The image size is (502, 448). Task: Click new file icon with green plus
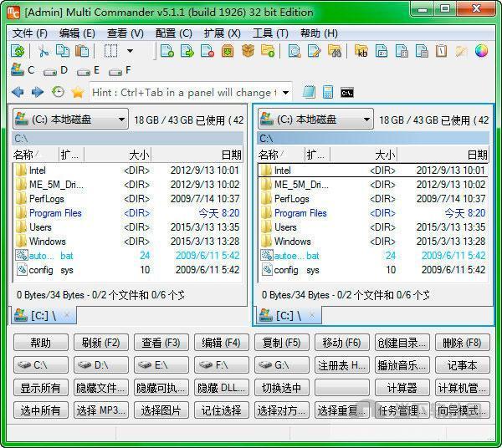coord(166,51)
